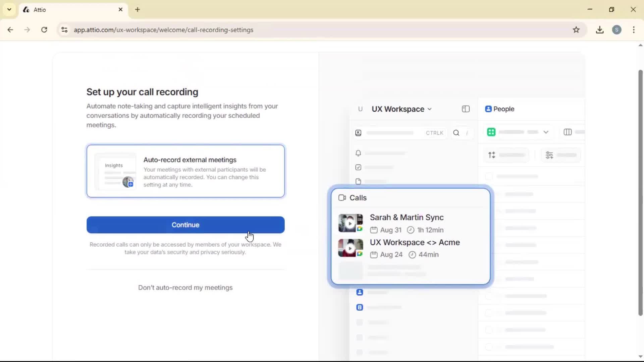Image resolution: width=644 pixels, height=362 pixels.
Task: Click the blue People person icon
Action: [489, 109]
